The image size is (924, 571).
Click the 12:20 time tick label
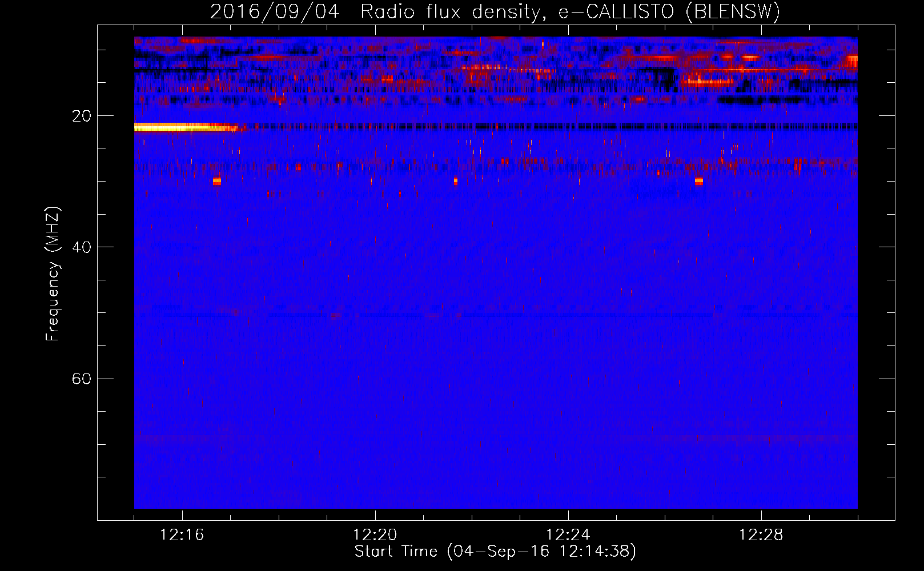pos(375,535)
